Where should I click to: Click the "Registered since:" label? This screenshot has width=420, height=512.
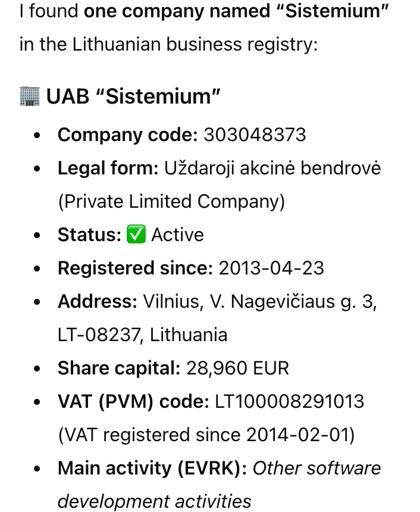coord(135,268)
